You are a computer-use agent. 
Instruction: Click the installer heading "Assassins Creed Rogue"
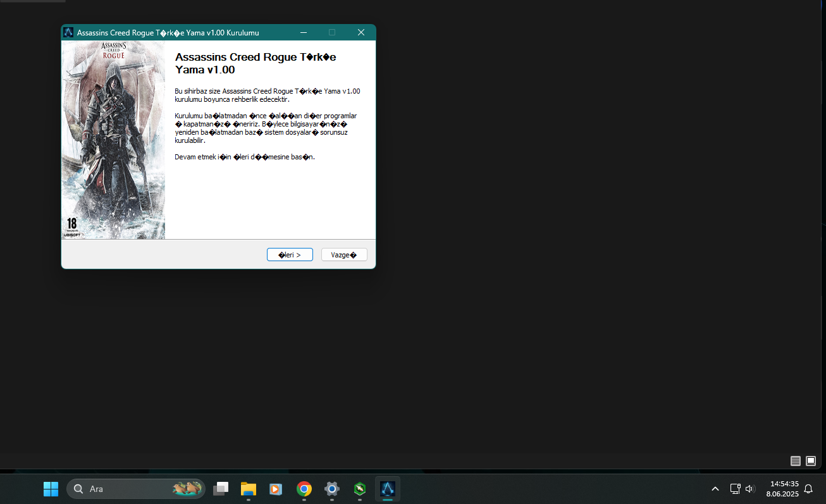256,63
